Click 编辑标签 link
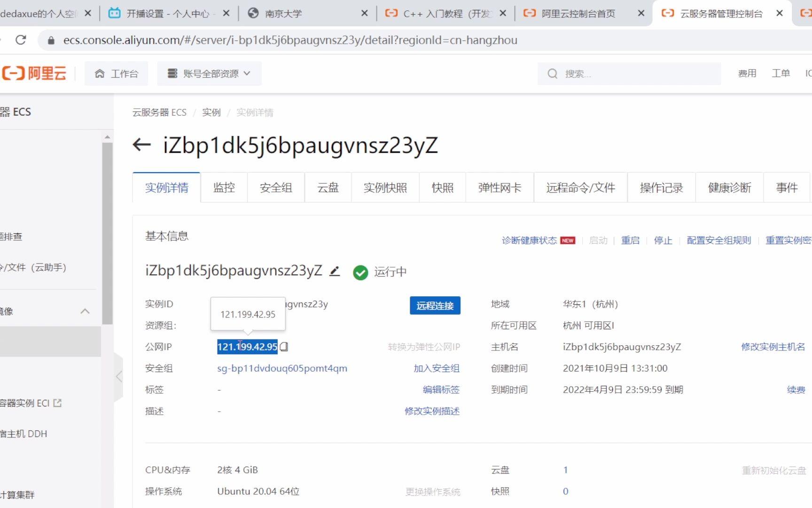Viewport: 812px width, 508px height. coord(441,389)
